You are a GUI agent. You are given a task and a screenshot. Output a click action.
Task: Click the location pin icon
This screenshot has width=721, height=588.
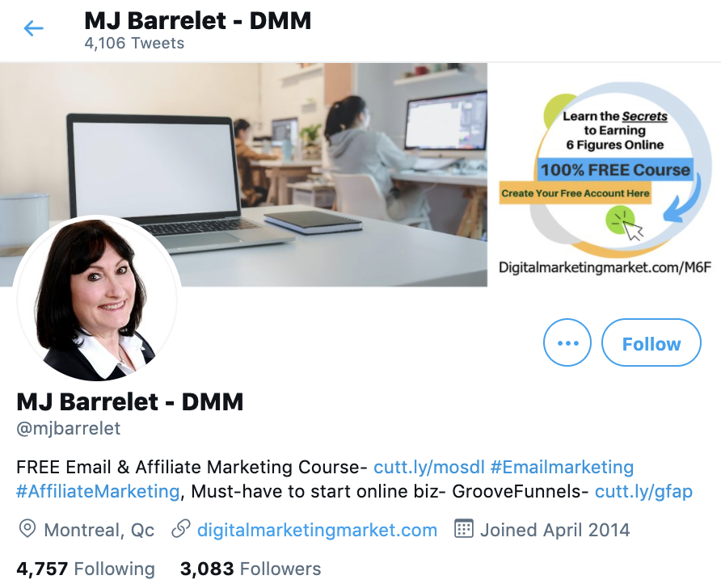click(x=27, y=529)
